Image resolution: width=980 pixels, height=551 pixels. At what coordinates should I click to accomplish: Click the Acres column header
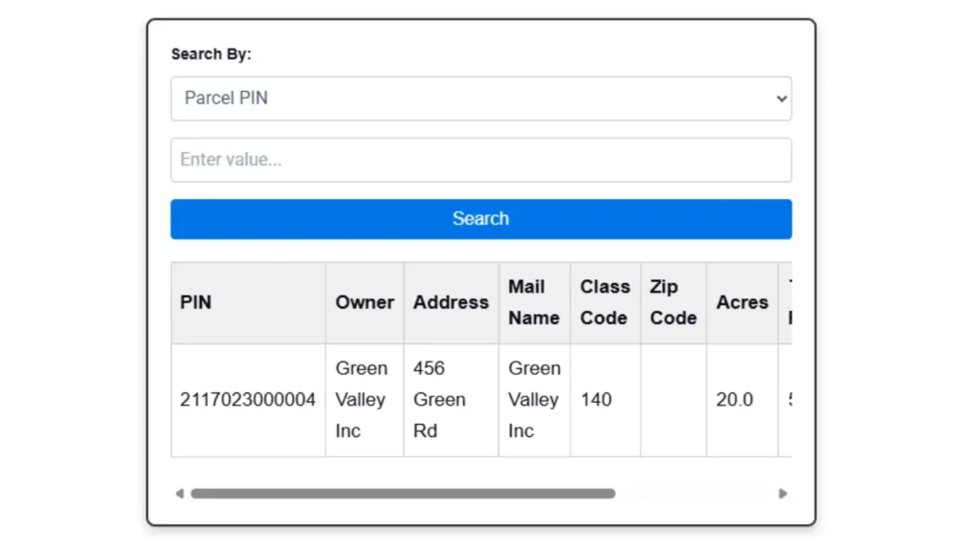tap(742, 302)
